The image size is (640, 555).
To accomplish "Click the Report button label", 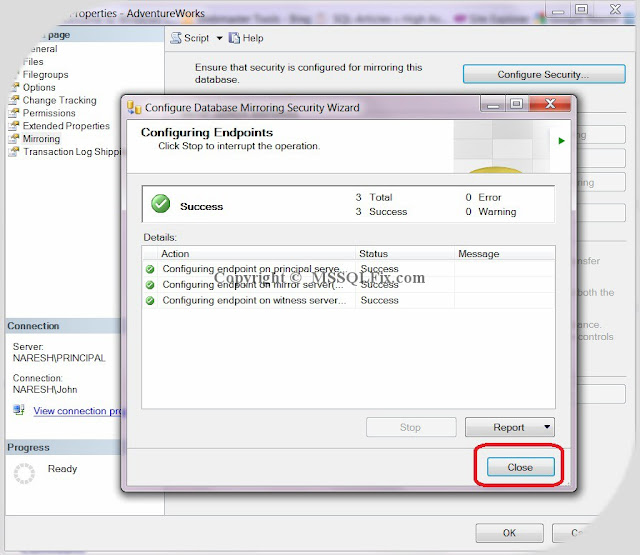I will (509, 427).
